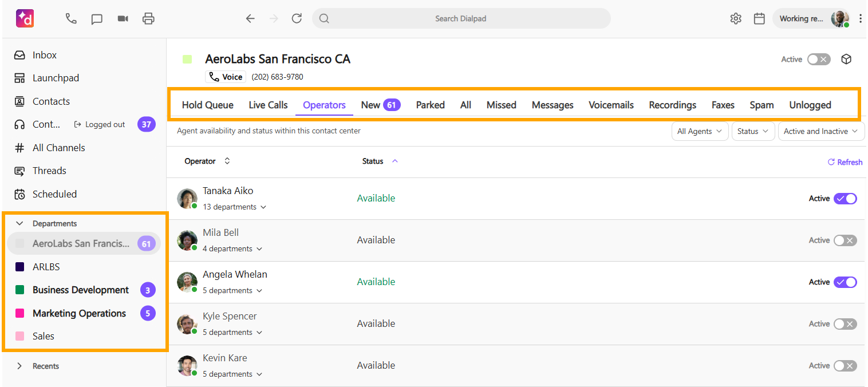Start a call with phone icon

pyautogui.click(x=71, y=18)
